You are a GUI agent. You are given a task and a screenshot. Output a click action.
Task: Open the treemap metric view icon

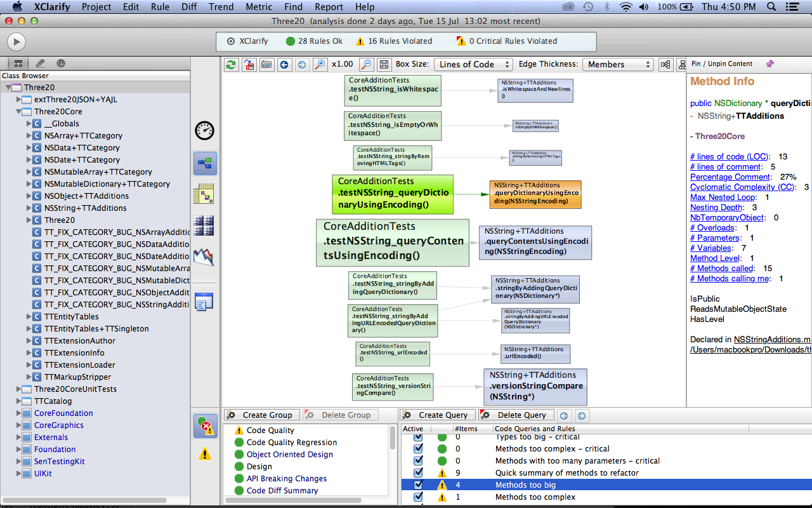pos(204,225)
